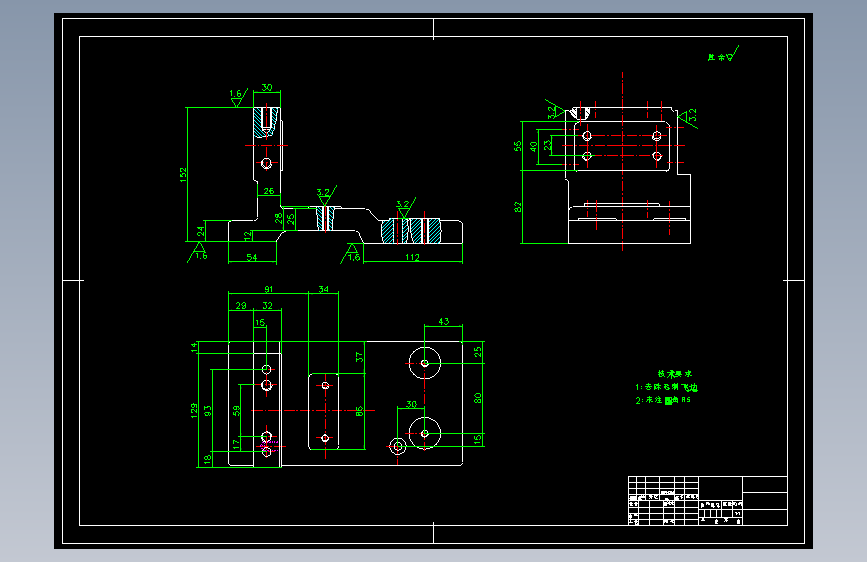Select technical note line 1
The height and width of the screenshot is (562, 867).
coord(666,387)
